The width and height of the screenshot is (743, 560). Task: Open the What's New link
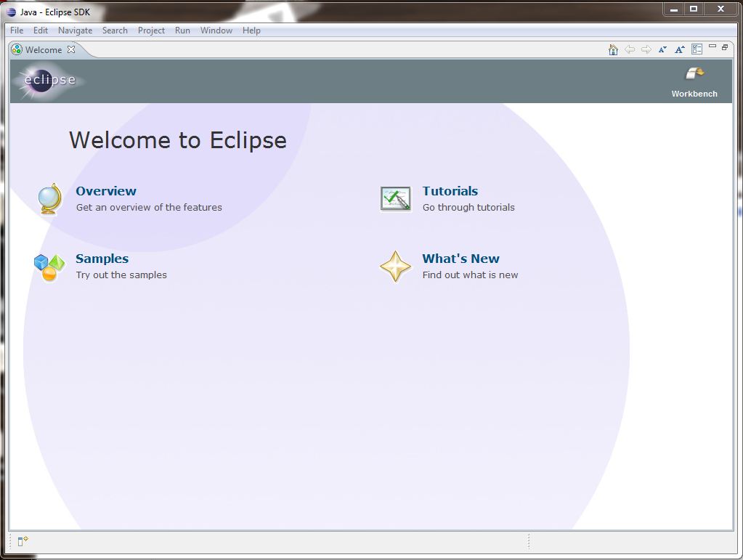pos(460,259)
